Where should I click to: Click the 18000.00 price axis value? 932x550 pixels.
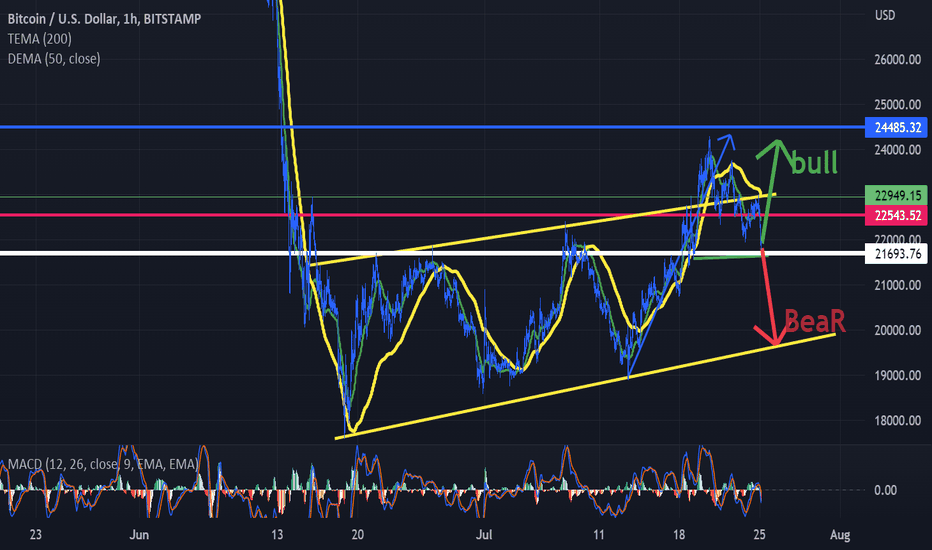coord(898,421)
